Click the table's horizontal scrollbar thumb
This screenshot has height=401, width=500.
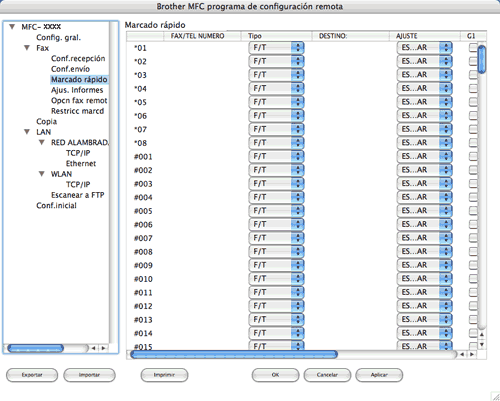pos(234,354)
